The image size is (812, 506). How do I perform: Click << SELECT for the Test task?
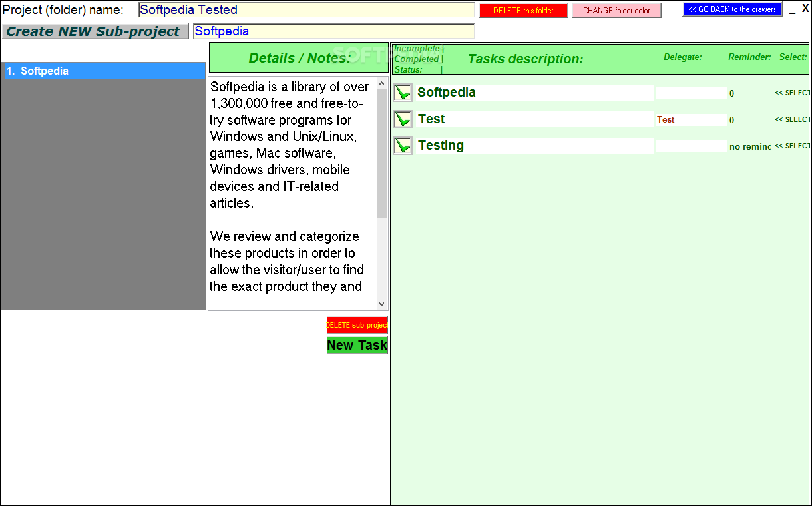pos(792,119)
